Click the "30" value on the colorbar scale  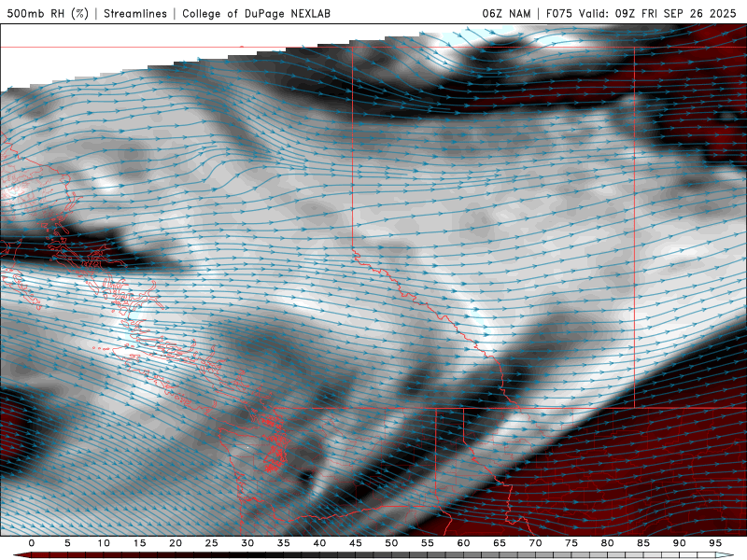[247, 543]
